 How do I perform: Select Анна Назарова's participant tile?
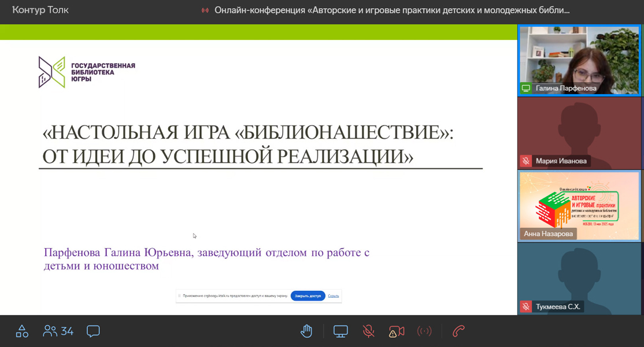(x=580, y=205)
